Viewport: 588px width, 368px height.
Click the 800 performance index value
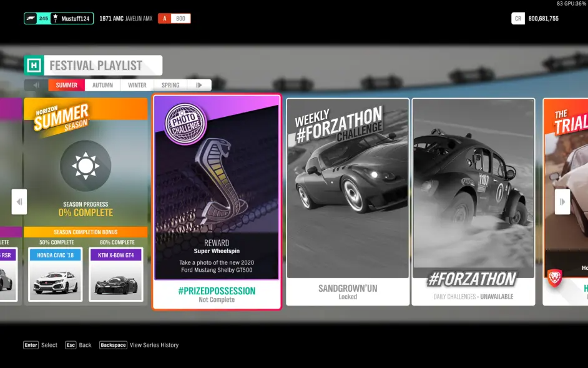tap(181, 18)
